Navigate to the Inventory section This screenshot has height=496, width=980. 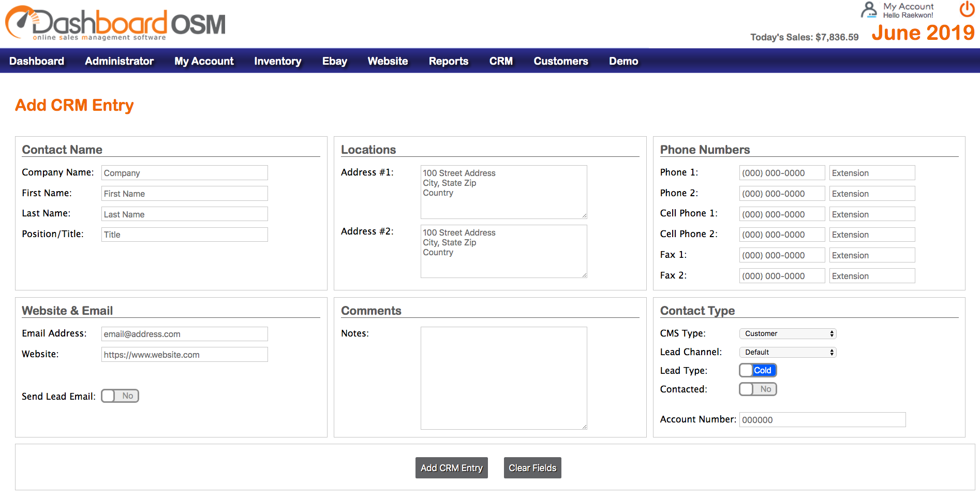pyautogui.click(x=277, y=61)
